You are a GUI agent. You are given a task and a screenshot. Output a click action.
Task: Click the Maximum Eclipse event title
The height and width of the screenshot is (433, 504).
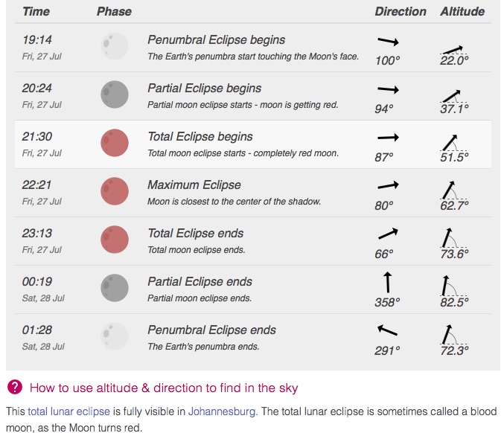[194, 185]
